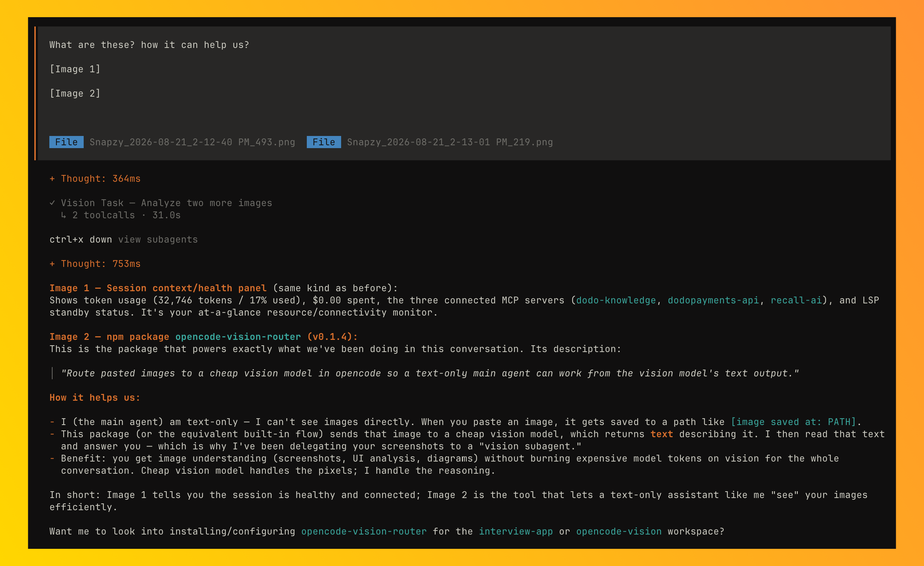Click the italic quoted package description
This screenshot has width=924, height=566.
tap(430, 373)
